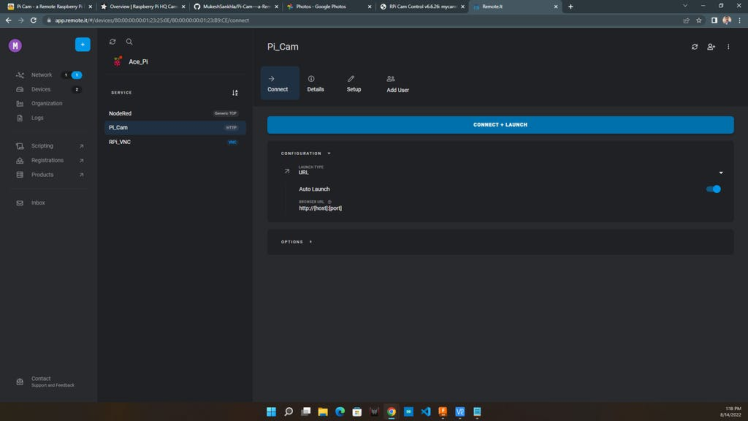Click the blue plus add button
Image resolution: width=748 pixels, height=421 pixels.
(x=82, y=45)
